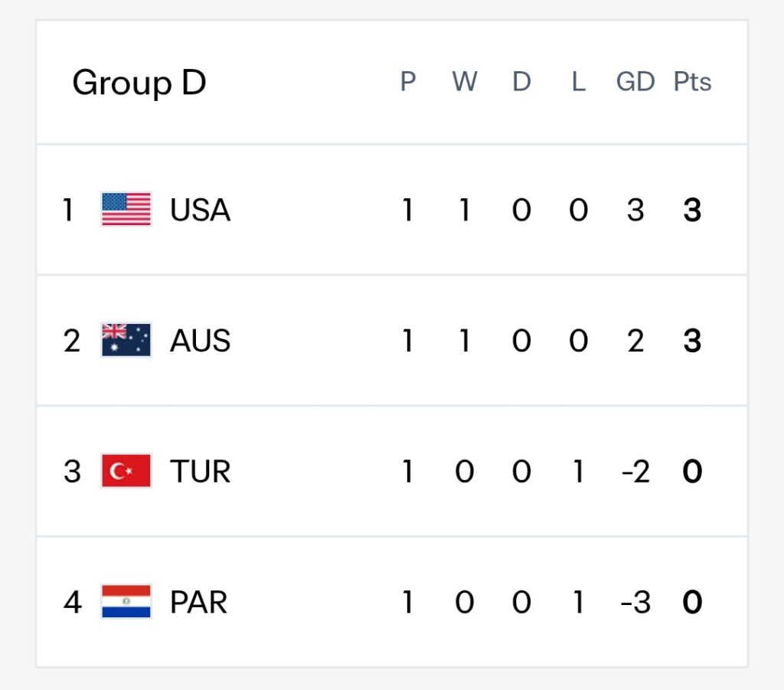Click the D column header
The height and width of the screenshot is (690, 784).
[x=521, y=81]
